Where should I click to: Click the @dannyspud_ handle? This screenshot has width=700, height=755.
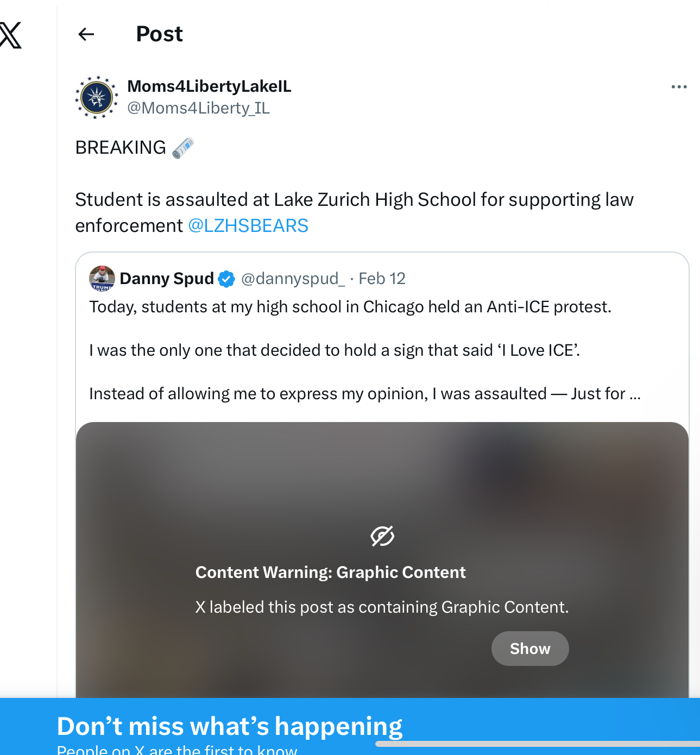[x=293, y=279]
